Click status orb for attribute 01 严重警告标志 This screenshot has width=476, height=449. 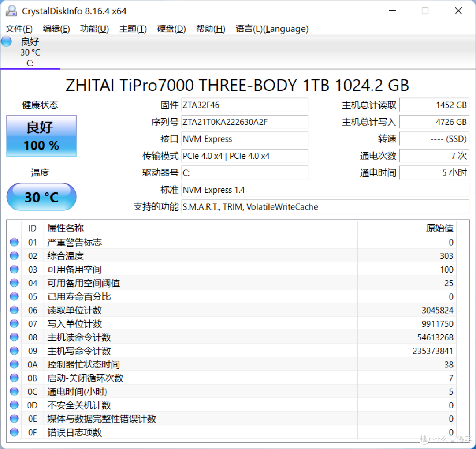point(14,242)
